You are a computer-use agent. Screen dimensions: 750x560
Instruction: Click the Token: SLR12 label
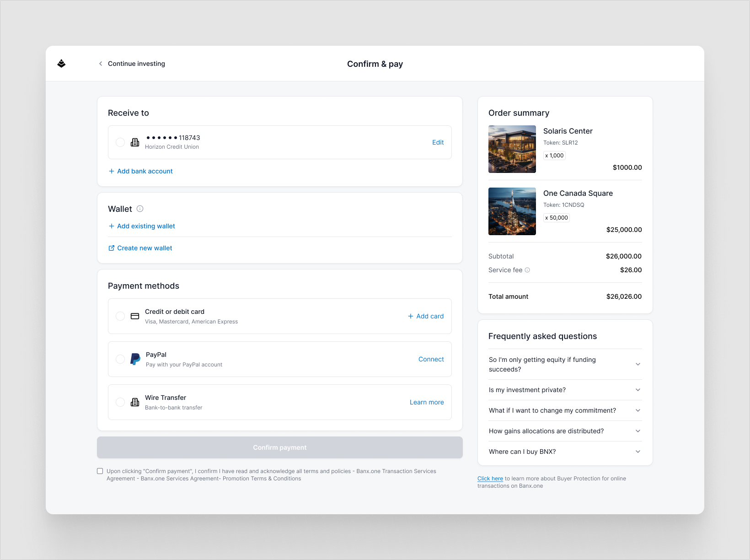[561, 143]
